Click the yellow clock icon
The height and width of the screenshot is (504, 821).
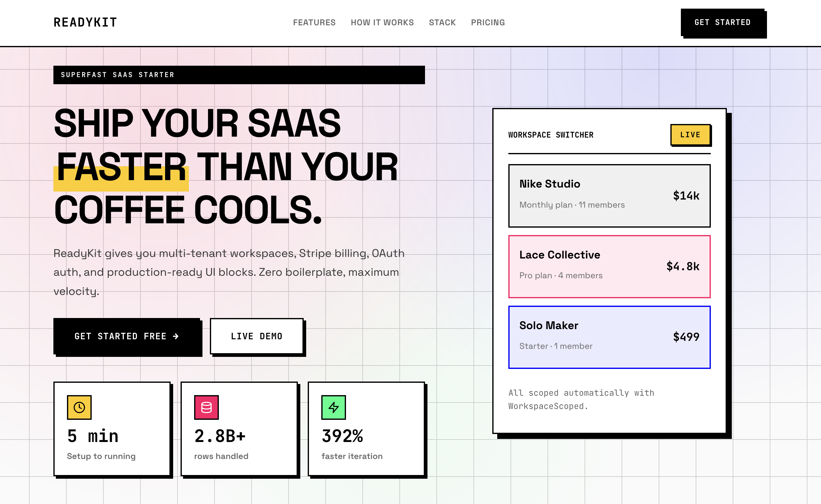[x=79, y=407]
